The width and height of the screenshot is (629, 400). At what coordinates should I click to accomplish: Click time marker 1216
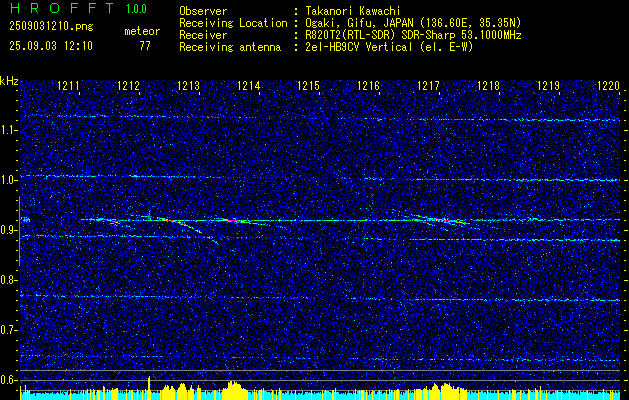(368, 85)
